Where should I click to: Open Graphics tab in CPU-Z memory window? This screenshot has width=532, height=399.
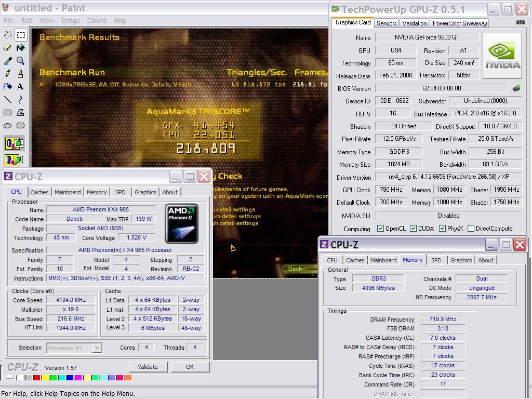click(461, 260)
